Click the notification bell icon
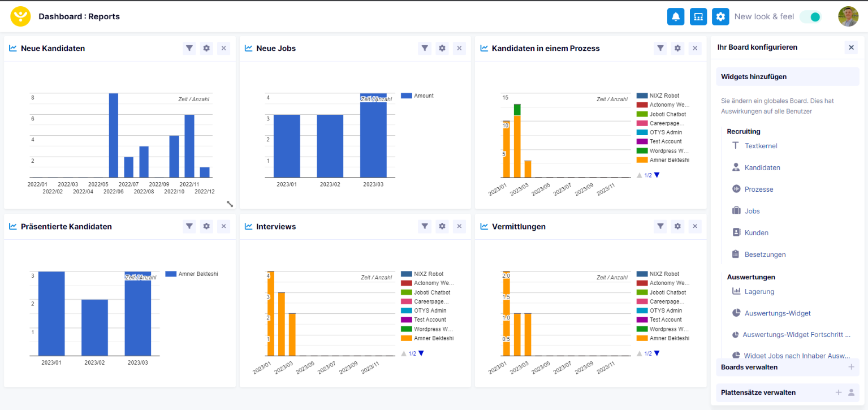This screenshot has height=410, width=868. pos(675,16)
